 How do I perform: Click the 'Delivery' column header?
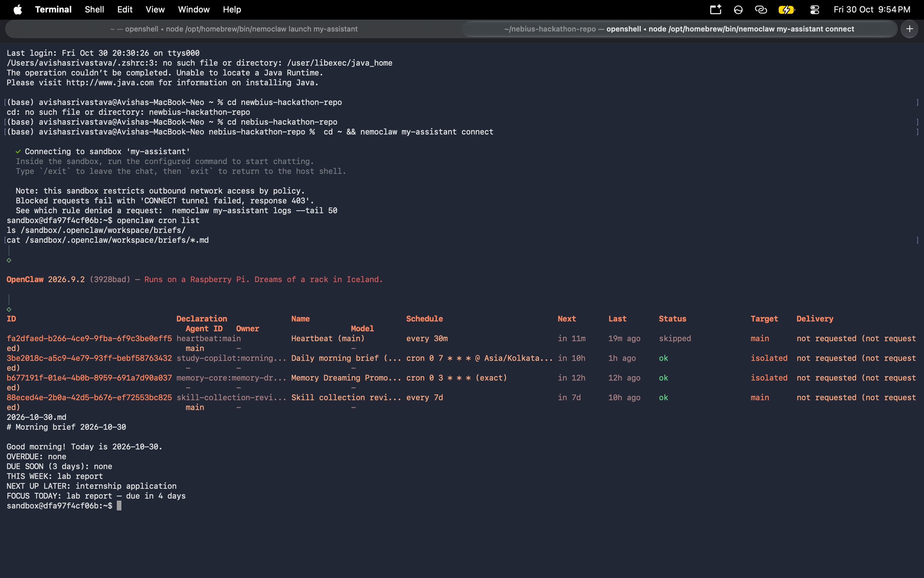point(815,319)
